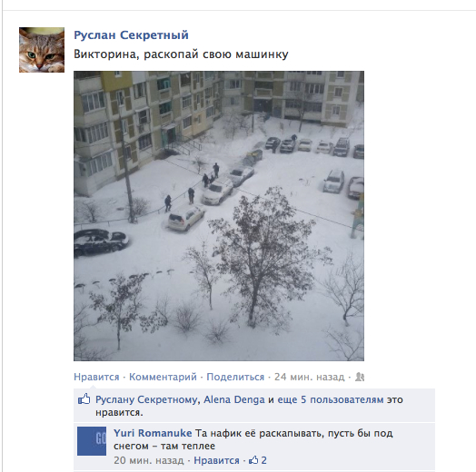Click the thumbs-up icon in likes summary
Viewport: 476px width, 472px height.
[x=84, y=398]
